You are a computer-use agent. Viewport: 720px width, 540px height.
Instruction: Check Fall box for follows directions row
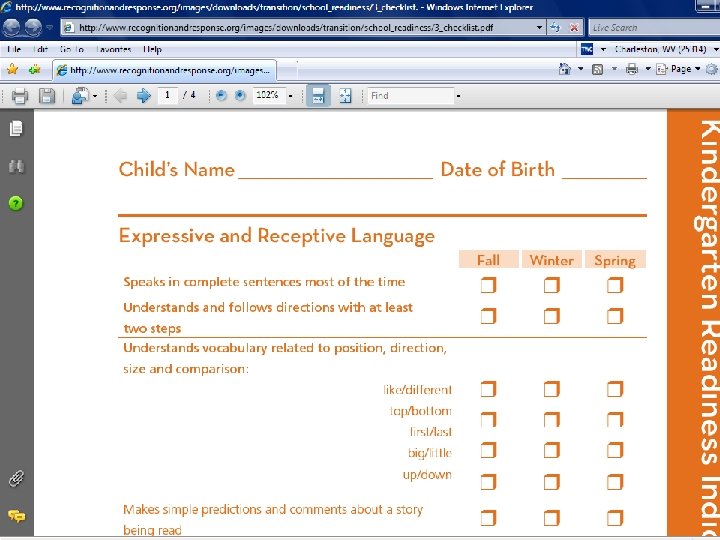(x=488, y=316)
